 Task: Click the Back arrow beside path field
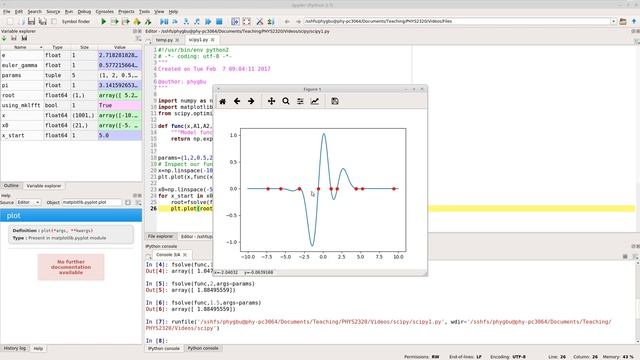click(x=287, y=21)
